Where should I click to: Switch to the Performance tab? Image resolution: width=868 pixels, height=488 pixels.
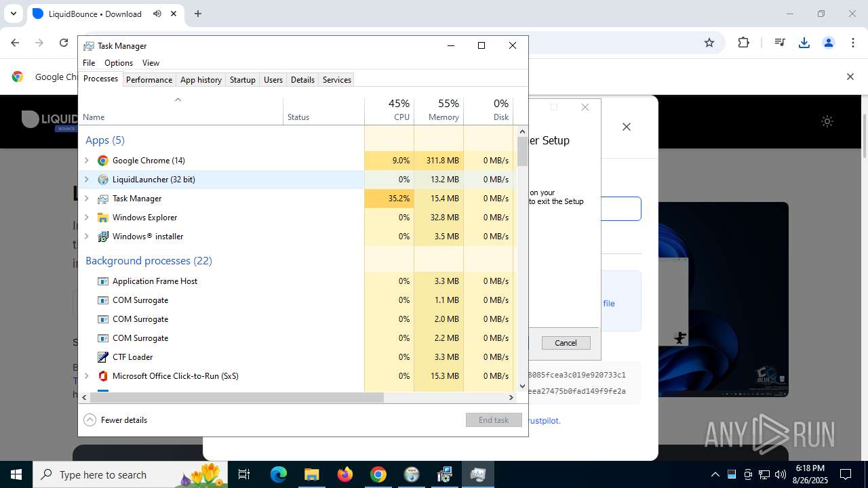click(x=149, y=80)
